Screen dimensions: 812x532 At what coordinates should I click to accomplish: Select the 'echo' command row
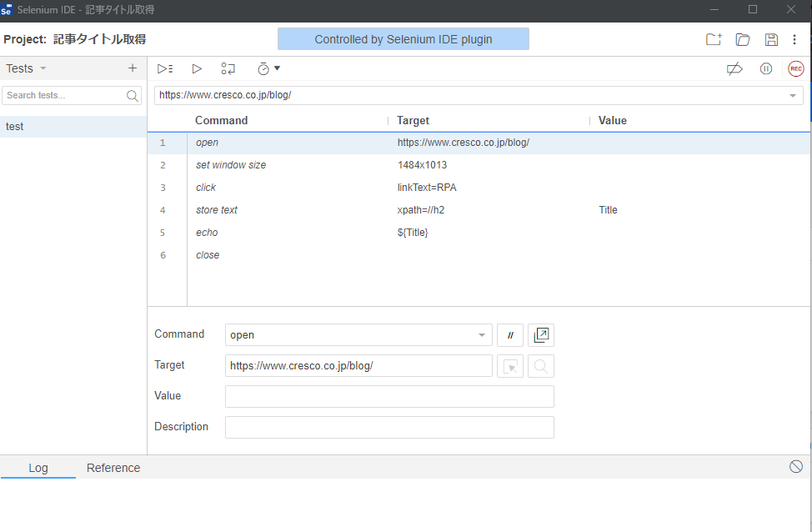[479, 233]
